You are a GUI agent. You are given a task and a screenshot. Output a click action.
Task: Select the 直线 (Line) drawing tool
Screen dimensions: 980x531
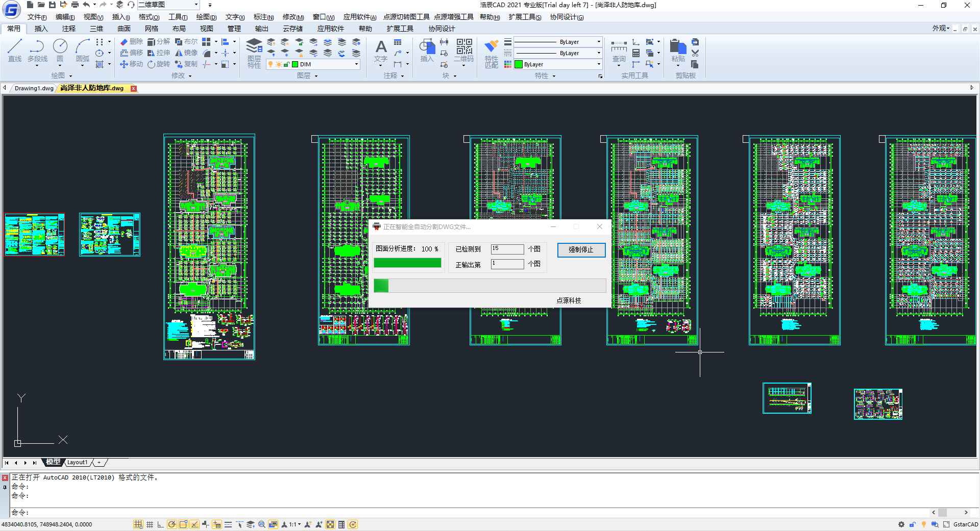tap(15, 50)
